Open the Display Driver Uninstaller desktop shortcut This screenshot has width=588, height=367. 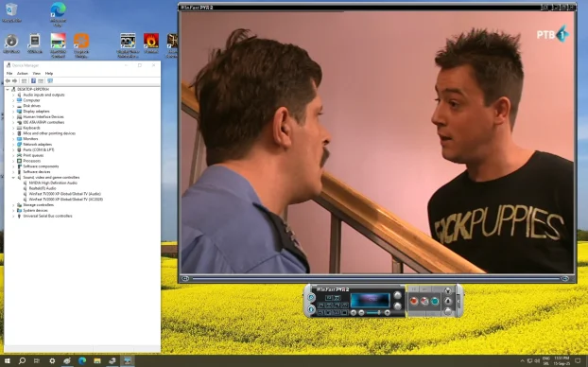point(128,45)
